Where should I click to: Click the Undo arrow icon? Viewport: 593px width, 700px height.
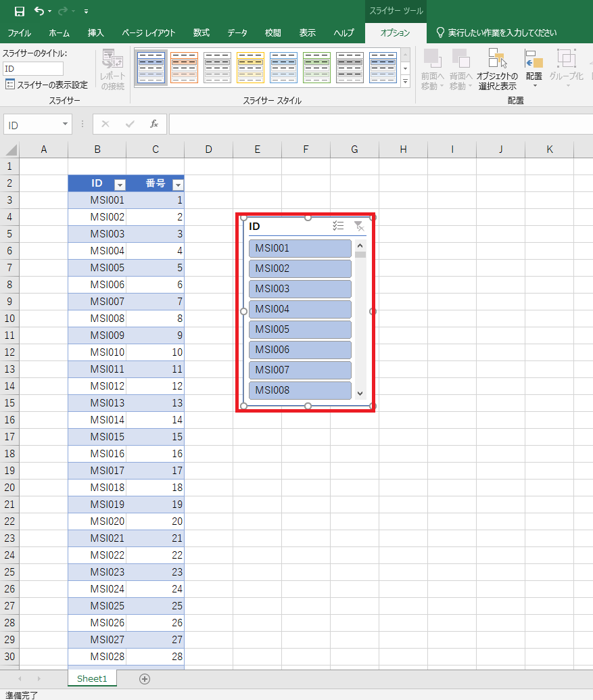[39, 11]
